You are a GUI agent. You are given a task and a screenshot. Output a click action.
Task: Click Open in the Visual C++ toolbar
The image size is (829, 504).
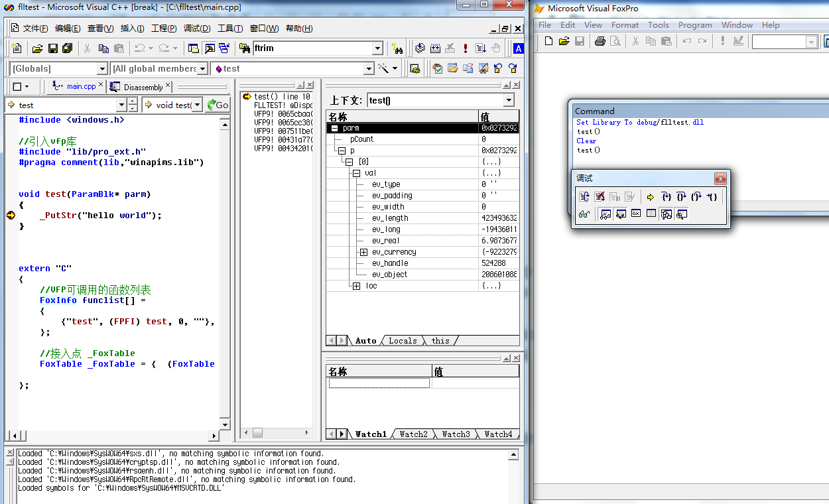pyautogui.click(x=37, y=48)
